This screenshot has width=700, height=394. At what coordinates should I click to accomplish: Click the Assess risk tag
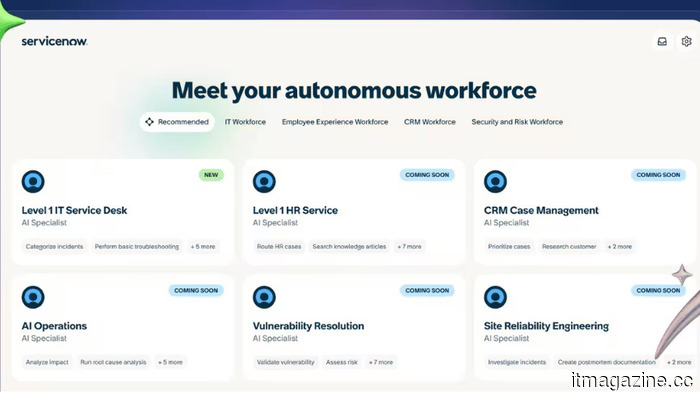click(342, 362)
